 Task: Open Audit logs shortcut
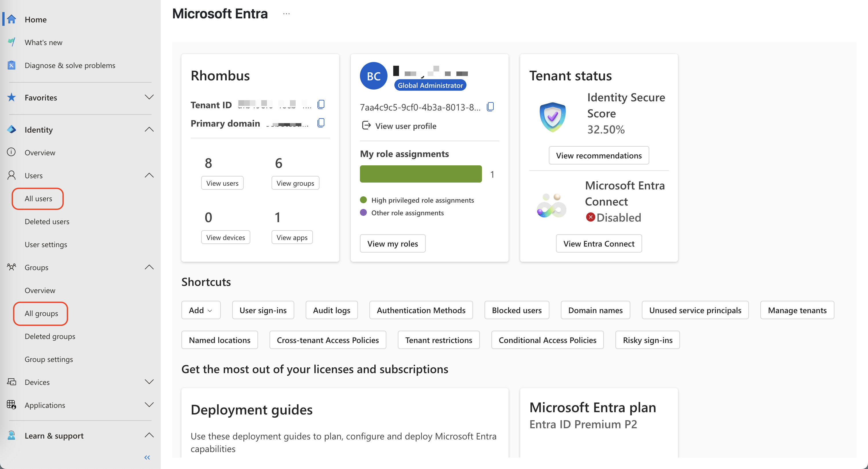click(332, 310)
